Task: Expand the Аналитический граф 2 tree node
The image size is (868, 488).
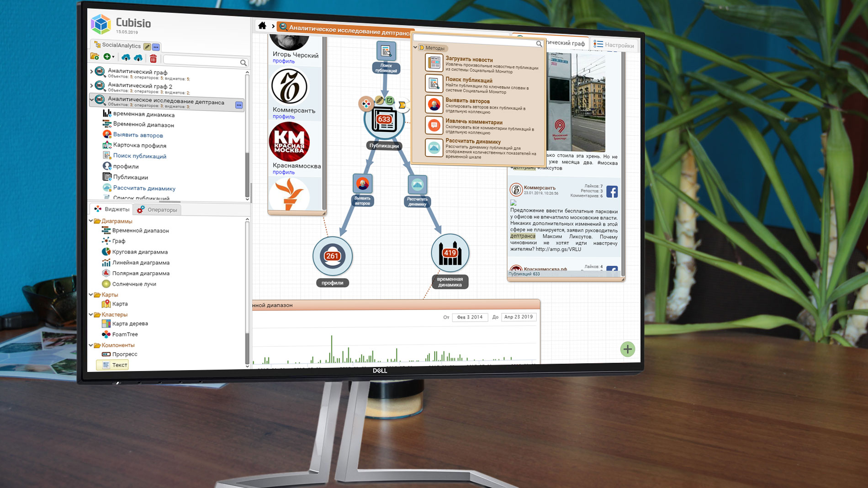Action: (91, 85)
